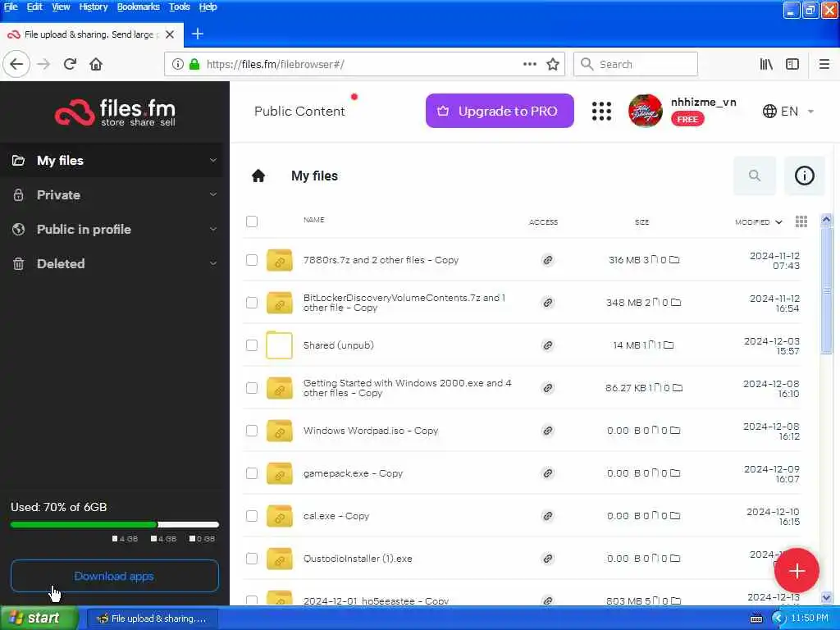Open the Shared (unpub) folder icon

279,345
